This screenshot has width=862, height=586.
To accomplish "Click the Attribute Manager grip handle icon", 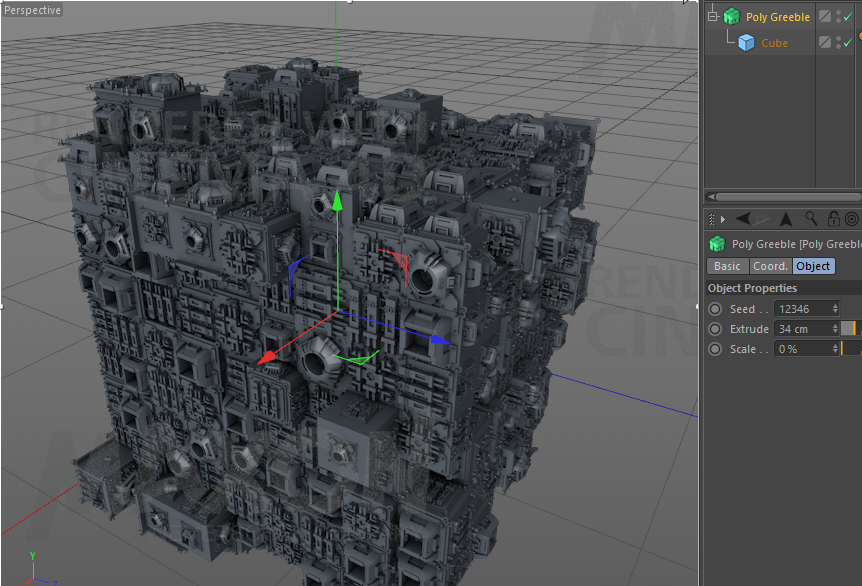I will click(712, 219).
